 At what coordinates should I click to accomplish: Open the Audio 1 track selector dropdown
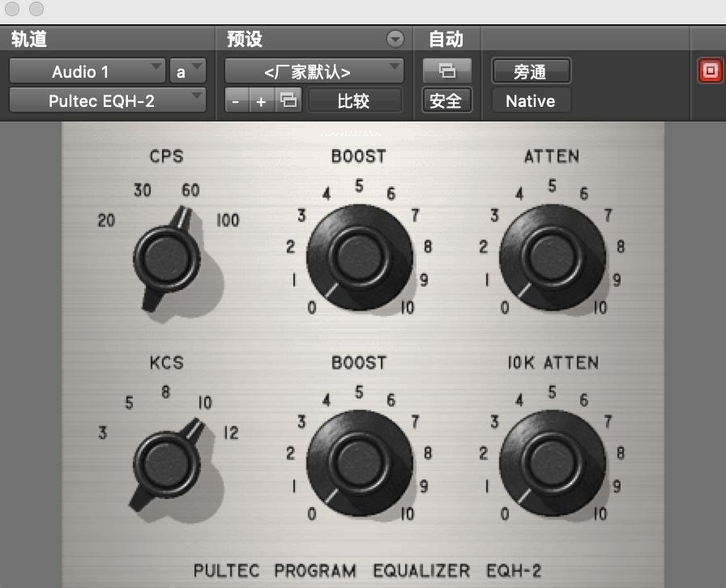pos(87,71)
